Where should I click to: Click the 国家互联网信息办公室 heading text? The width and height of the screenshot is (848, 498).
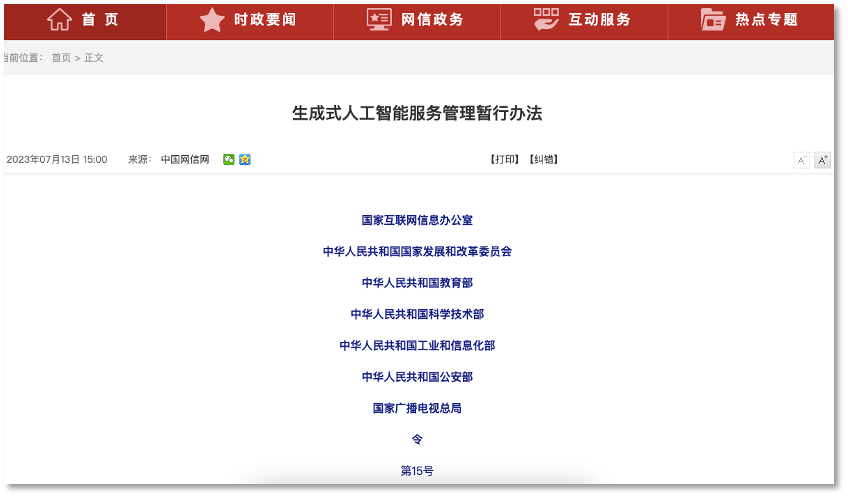(417, 220)
